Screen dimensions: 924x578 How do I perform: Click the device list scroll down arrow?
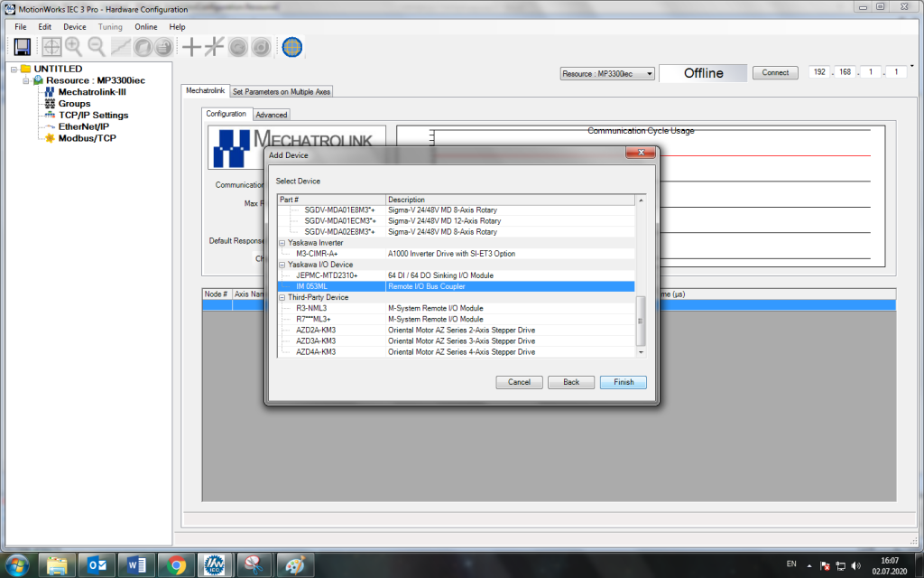click(x=641, y=352)
